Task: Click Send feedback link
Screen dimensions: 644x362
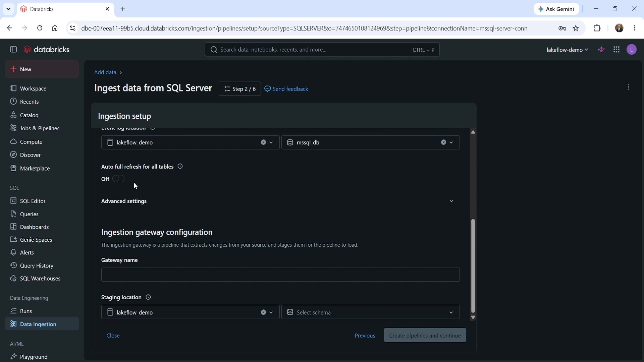Action: (x=286, y=89)
